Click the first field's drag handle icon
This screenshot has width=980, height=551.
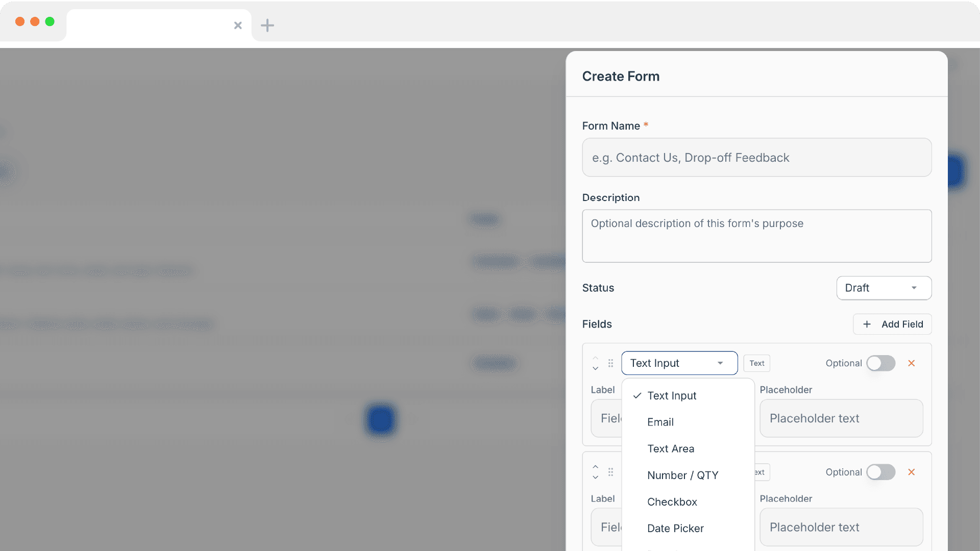pos(610,363)
